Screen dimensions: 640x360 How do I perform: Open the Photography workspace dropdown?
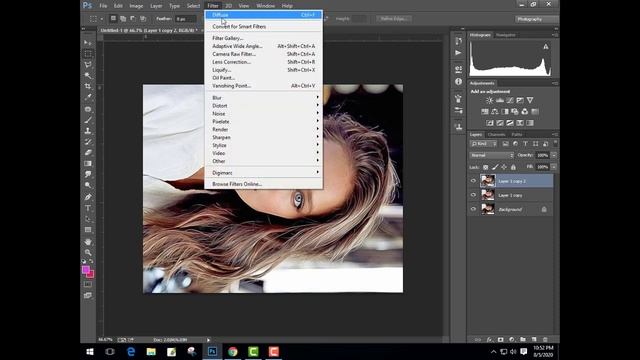536,19
